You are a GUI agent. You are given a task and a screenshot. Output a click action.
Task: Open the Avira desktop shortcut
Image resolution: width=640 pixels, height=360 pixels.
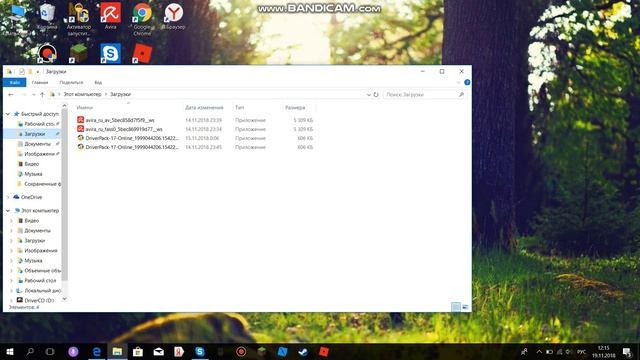click(111, 16)
